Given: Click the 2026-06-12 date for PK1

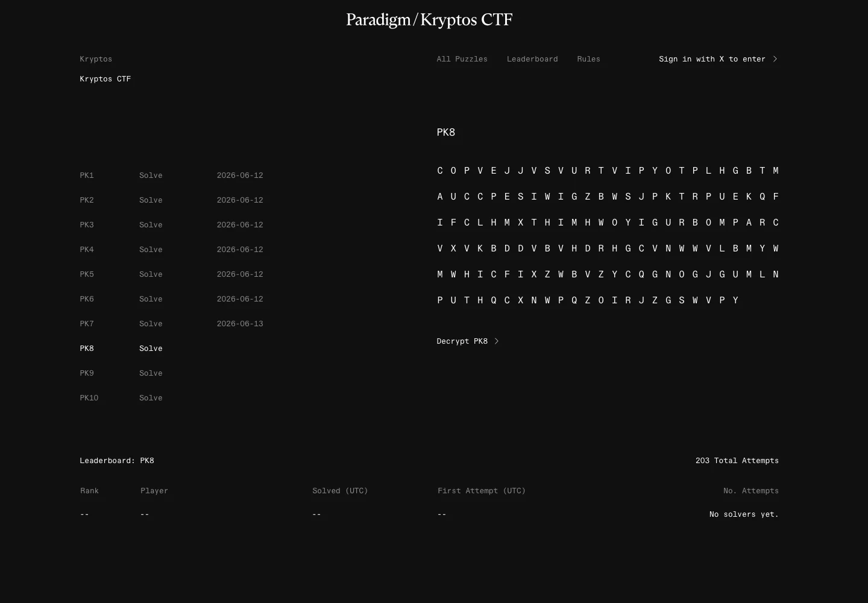Looking at the screenshot, I should [240, 175].
